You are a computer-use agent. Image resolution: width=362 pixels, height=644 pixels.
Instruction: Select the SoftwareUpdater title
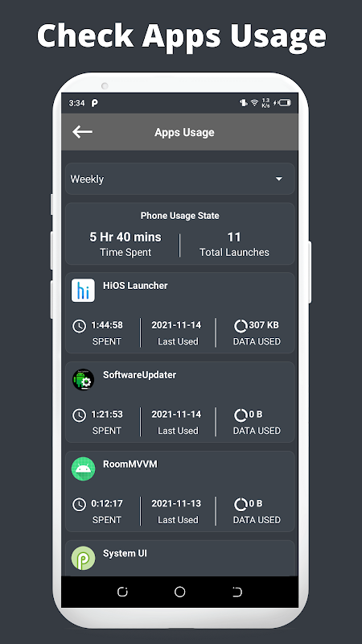pyautogui.click(x=139, y=374)
